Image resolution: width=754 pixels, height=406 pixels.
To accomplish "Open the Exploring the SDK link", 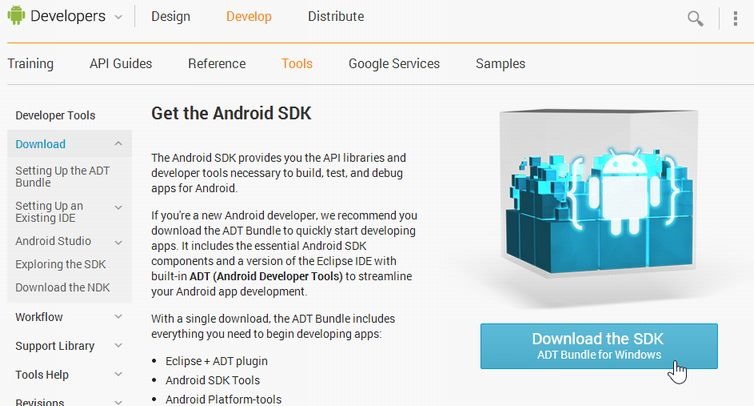I will pos(61,264).
